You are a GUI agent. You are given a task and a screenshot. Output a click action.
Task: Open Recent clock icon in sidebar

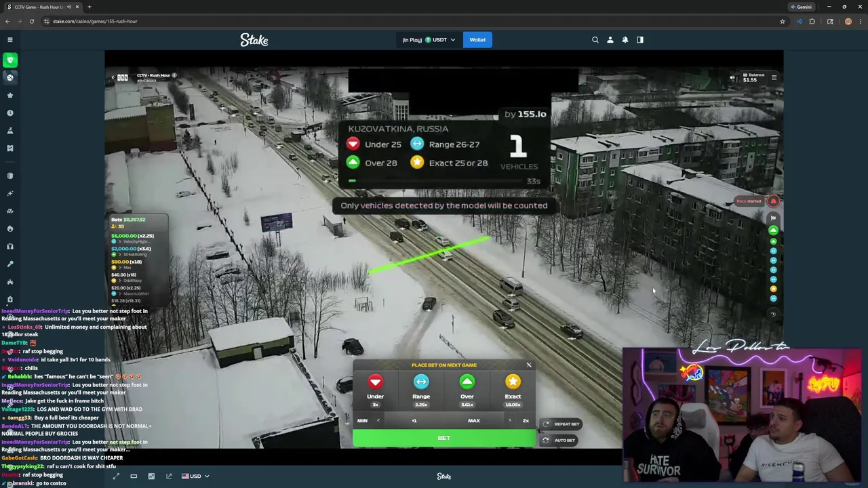(x=10, y=113)
